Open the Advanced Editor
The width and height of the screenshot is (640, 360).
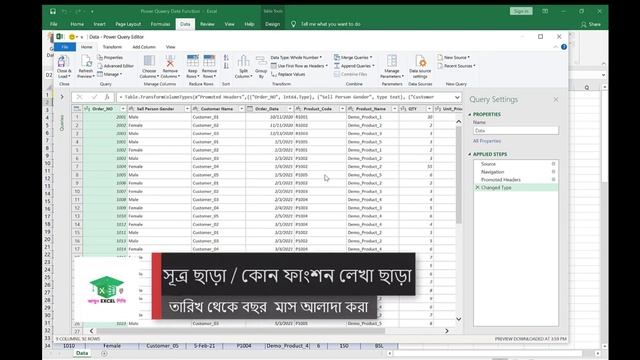pyautogui.click(x=116, y=66)
